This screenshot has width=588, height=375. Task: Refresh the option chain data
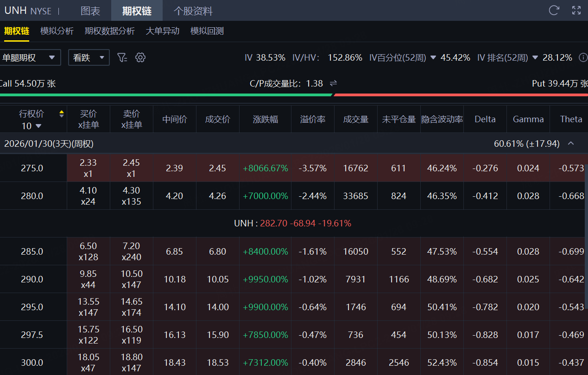tap(554, 11)
